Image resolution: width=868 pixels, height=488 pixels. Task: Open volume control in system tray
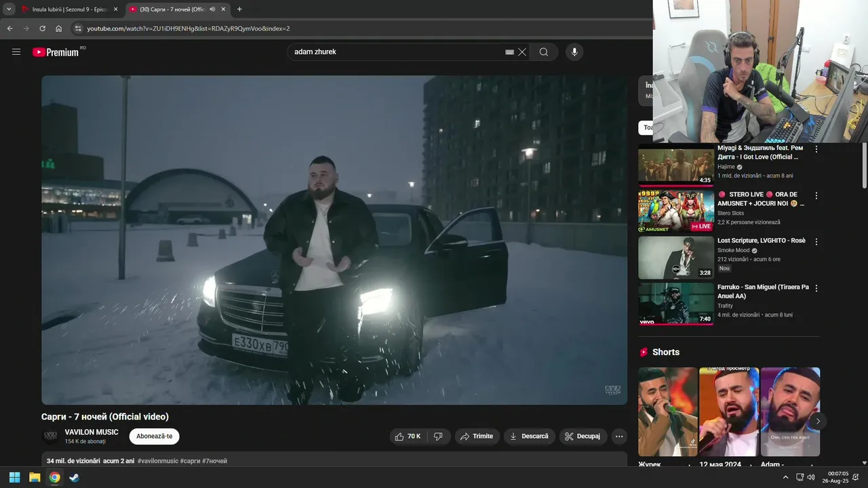(x=811, y=477)
